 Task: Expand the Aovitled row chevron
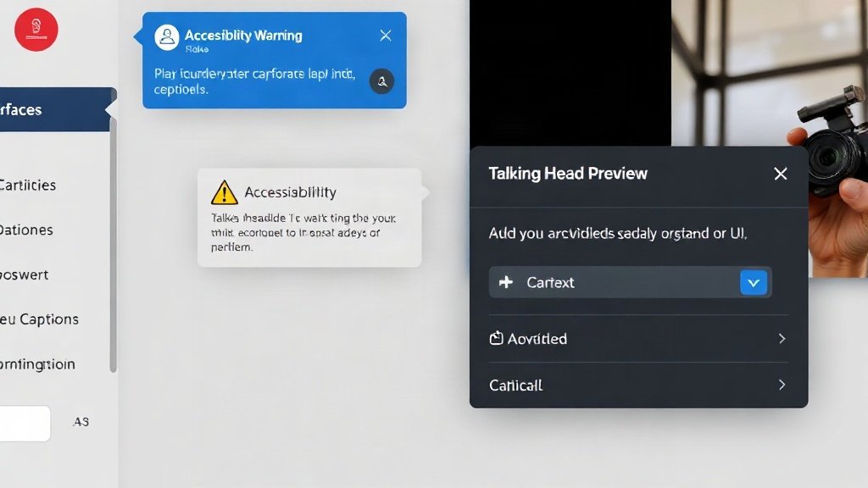click(782, 339)
